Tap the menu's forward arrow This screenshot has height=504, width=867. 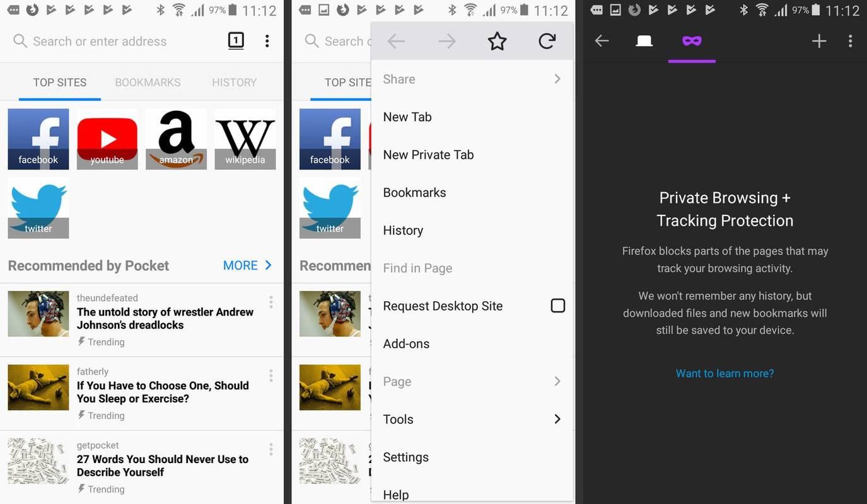(446, 42)
